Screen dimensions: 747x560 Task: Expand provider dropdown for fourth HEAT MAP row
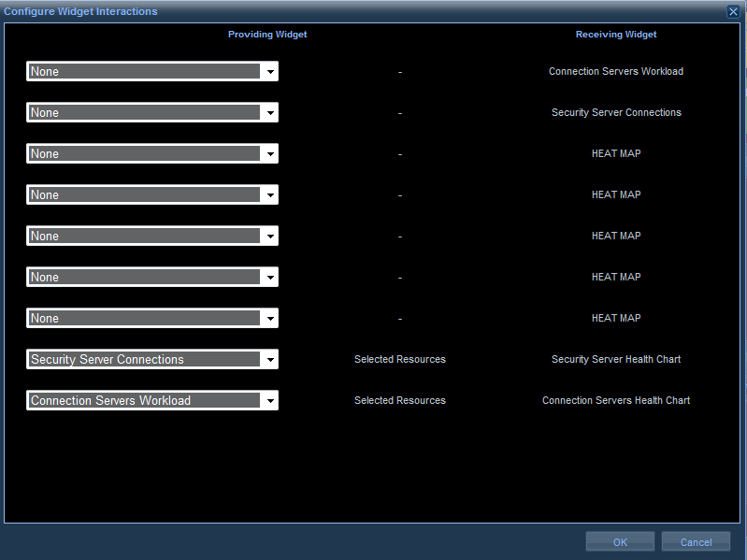pyautogui.click(x=269, y=278)
